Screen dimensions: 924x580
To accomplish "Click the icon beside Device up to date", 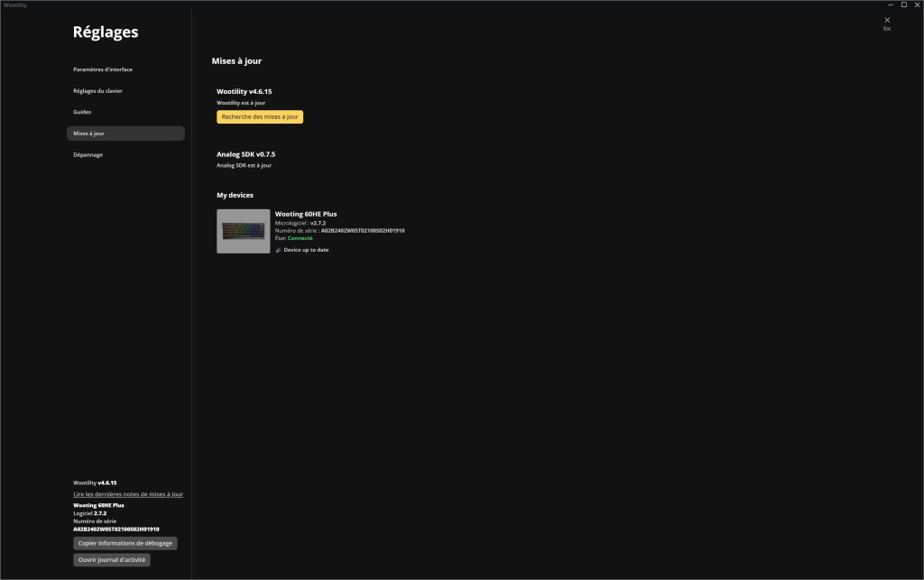I will pyautogui.click(x=279, y=250).
